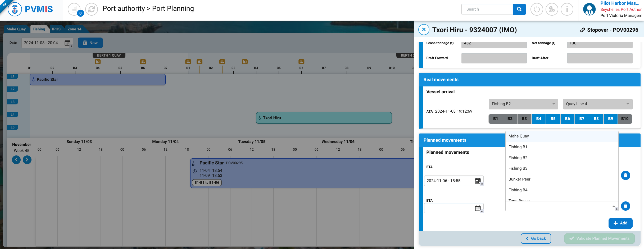Expand the Quay Line 4 dropdown
The height and width of the screenshot is (249, 644).
coord(597,104)
